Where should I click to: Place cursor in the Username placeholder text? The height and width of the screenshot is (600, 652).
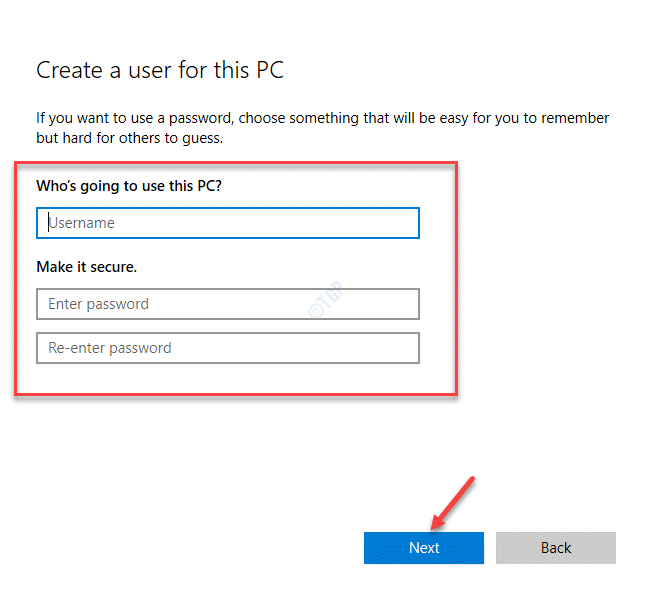click(x=82, y=223)
